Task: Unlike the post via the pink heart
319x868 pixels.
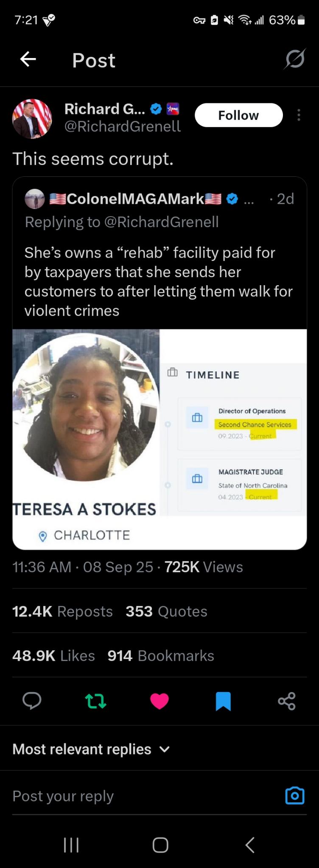Action: tap(159, 701)
